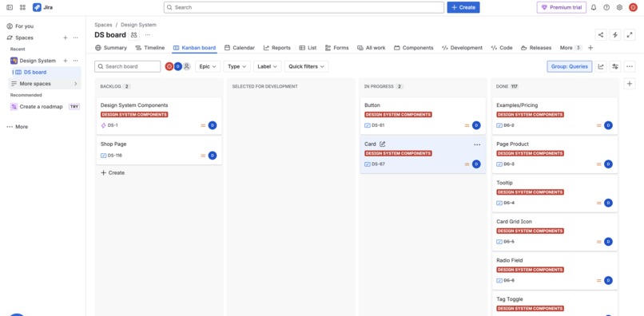644x316 pixels.
Task: Open more actions next to DS board title
Action: pos(148,35)
